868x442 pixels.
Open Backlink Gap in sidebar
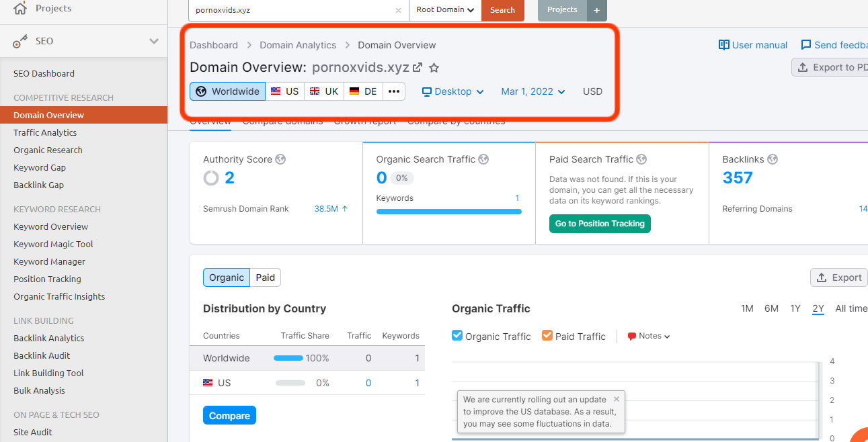tap(38, 185)
